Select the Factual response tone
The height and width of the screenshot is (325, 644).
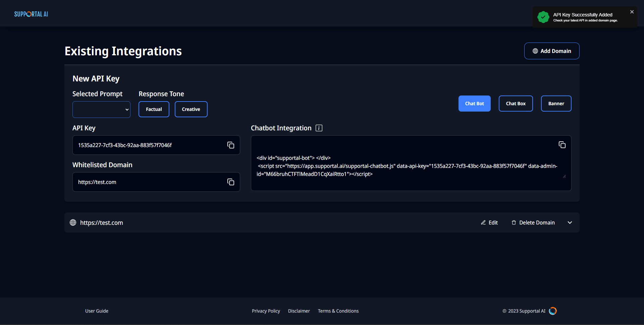[x=154, y=109]
